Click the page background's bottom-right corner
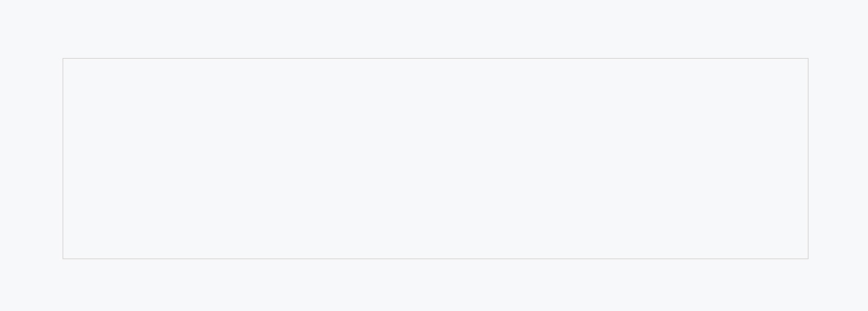 (866, 309)
